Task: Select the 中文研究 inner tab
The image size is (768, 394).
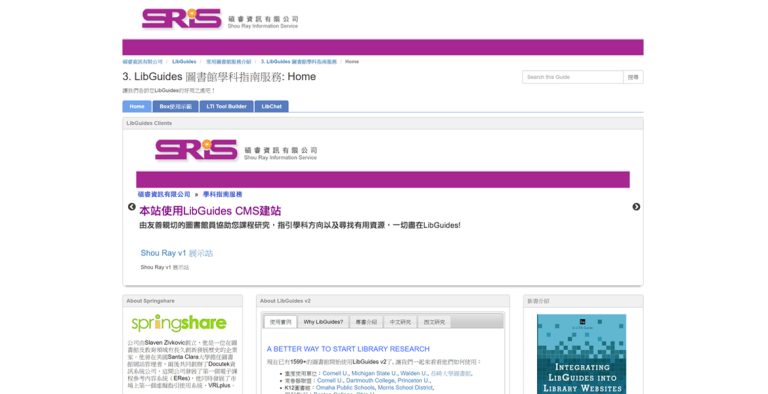Action: 400,322
